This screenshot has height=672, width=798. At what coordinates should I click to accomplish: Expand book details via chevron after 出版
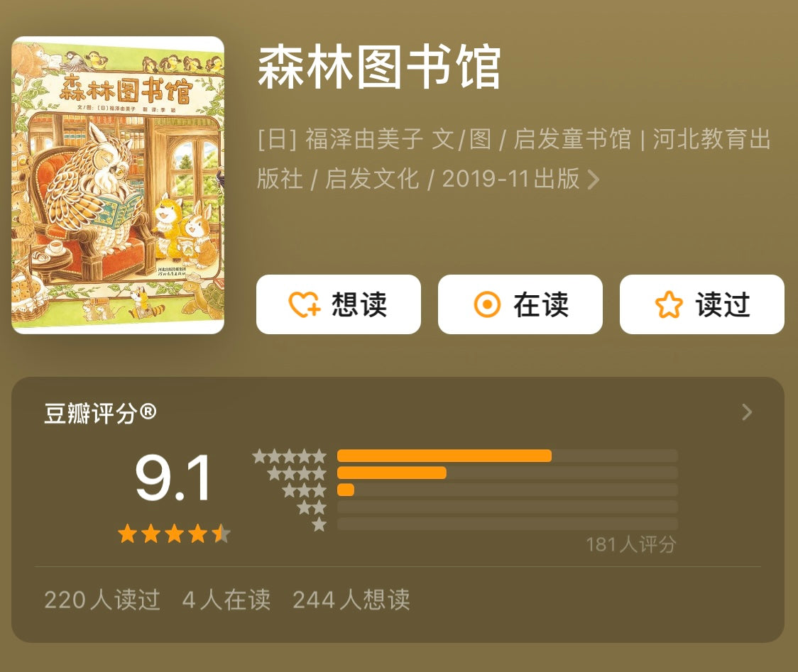594,179
